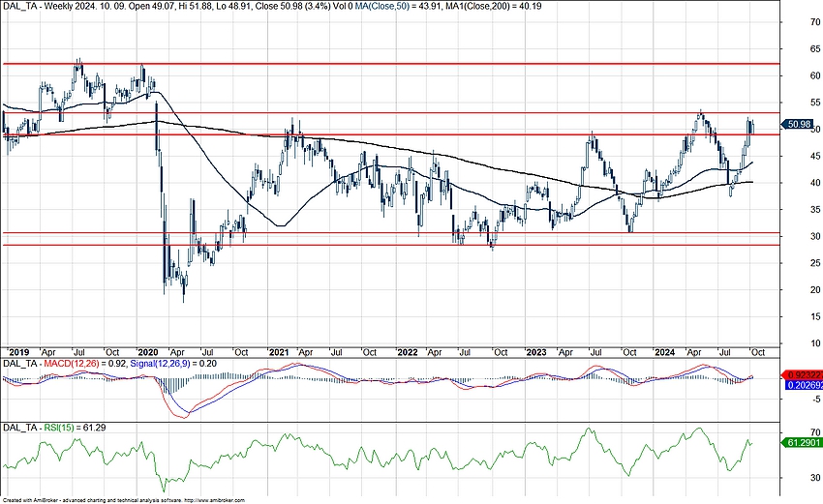Select the 'Signal(12,26,9) = 0.20' label
This screenshot has height=504, width=823.
coord(173,364)
